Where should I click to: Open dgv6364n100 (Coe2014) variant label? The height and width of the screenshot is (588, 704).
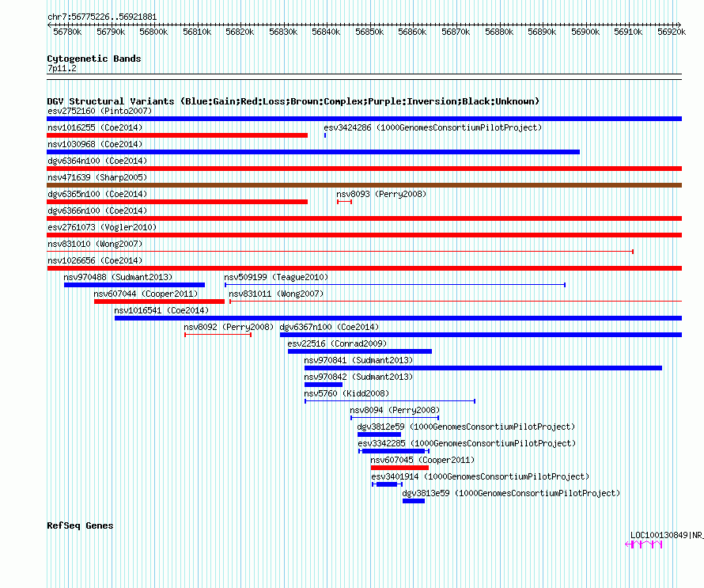coord(97,161)
